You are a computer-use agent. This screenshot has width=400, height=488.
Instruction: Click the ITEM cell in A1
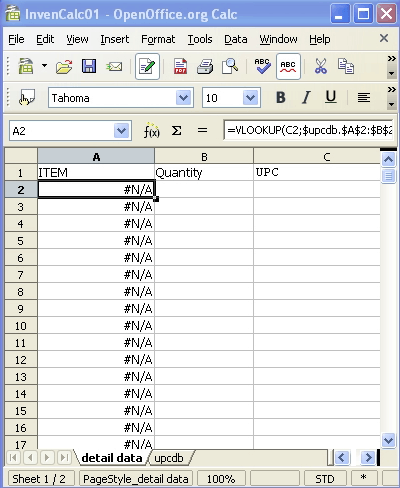[96, 172]
